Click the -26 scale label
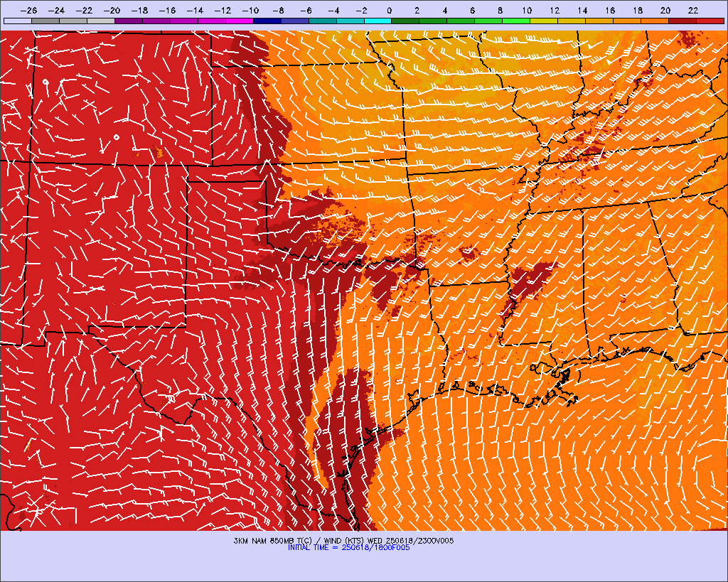728x582 pixels. point(28,10)
